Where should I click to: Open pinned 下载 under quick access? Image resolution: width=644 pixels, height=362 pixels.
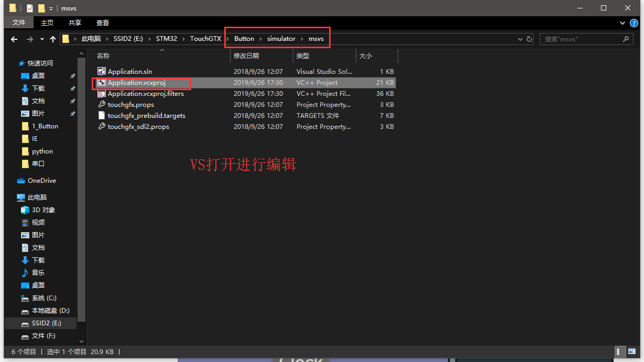[38, 88]
